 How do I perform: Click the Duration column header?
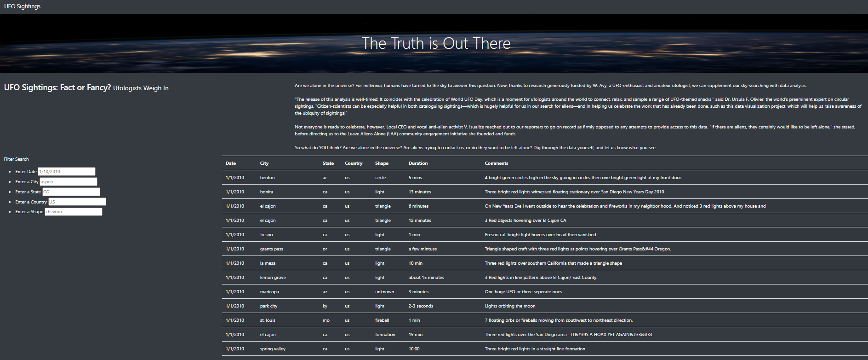pyautogui.click(x=418, y=163)
